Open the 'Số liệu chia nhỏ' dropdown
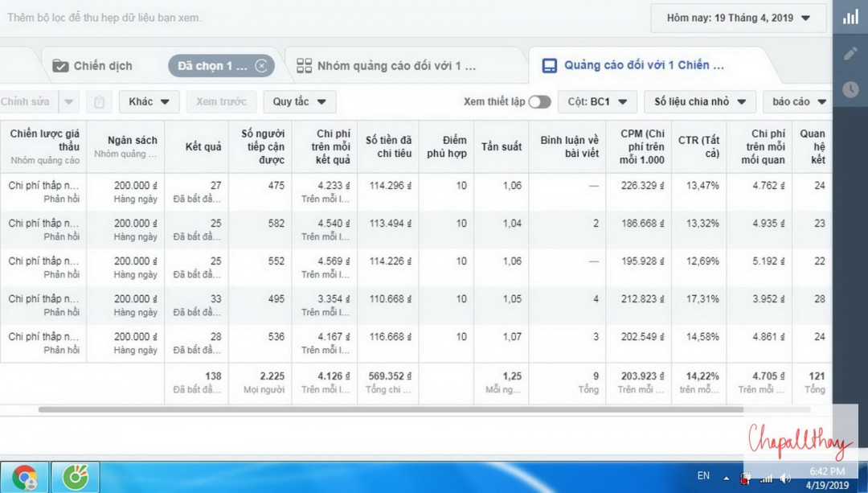This screenshot has height=493, width=868. [x=700, y=102]
